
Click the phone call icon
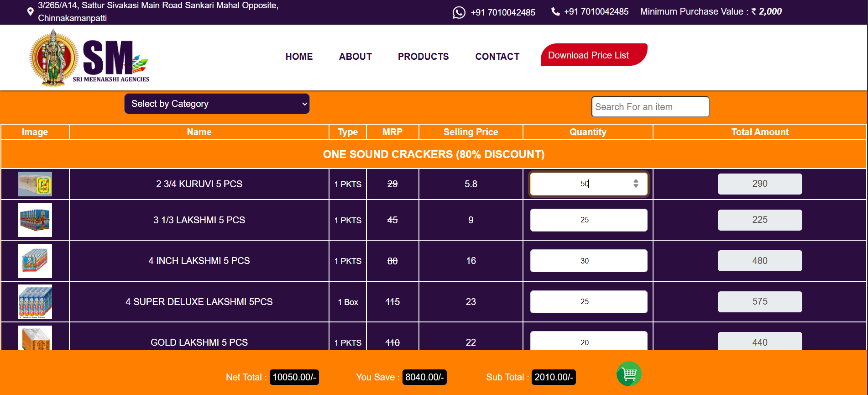555,12
